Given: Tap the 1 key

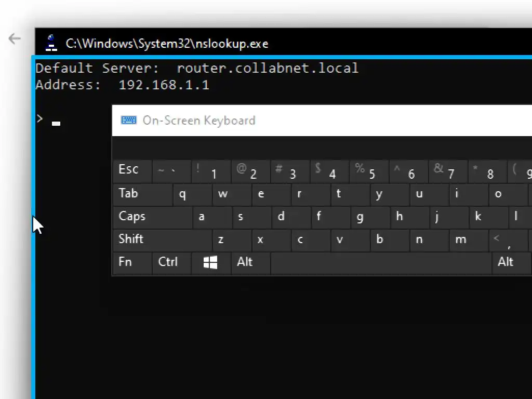Looking at the screenshot, I should pos(211,171).
